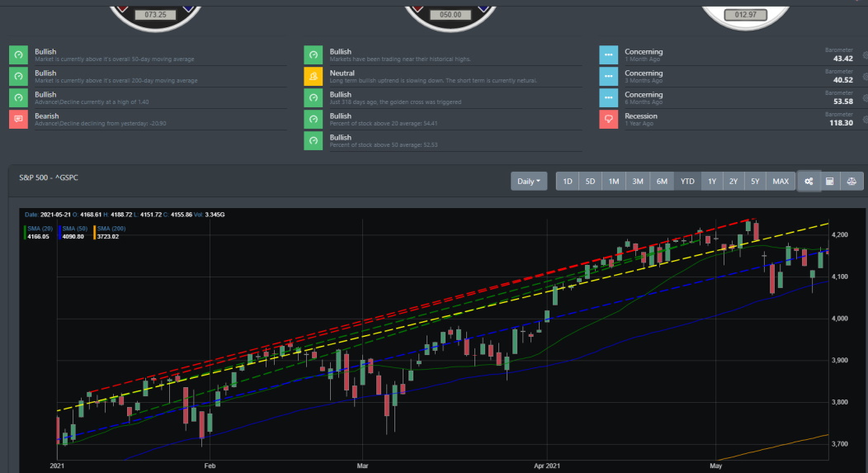The image size is (868, 473).
Task: Click the blue icon for Concerning 6 Months Ago
Action: [x=608, y=98]
